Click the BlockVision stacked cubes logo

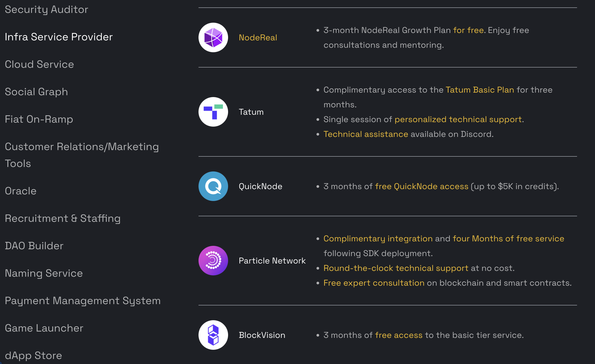(x=213, y=335)
